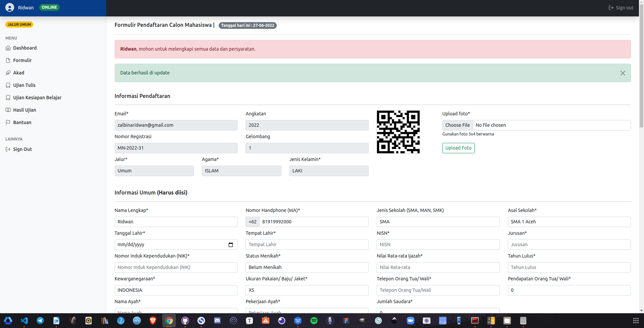Click Choose File to pick a photo

[457, 125]
